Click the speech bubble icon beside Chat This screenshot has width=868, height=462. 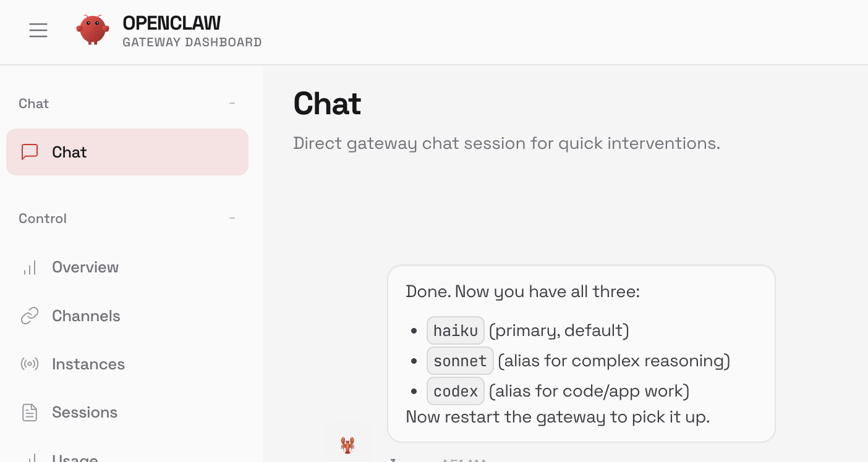[30, 152]
